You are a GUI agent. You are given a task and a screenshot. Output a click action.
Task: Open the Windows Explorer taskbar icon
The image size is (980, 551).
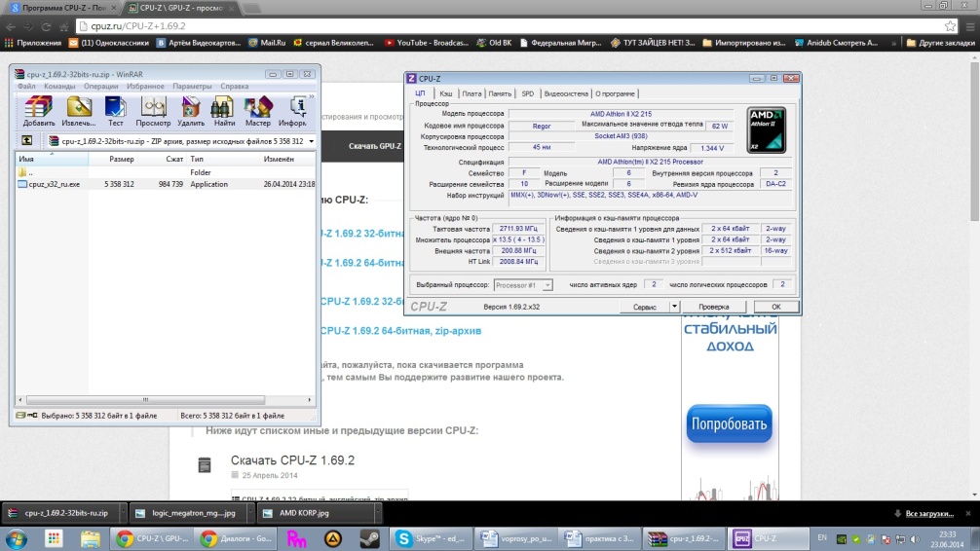(90, 538)
